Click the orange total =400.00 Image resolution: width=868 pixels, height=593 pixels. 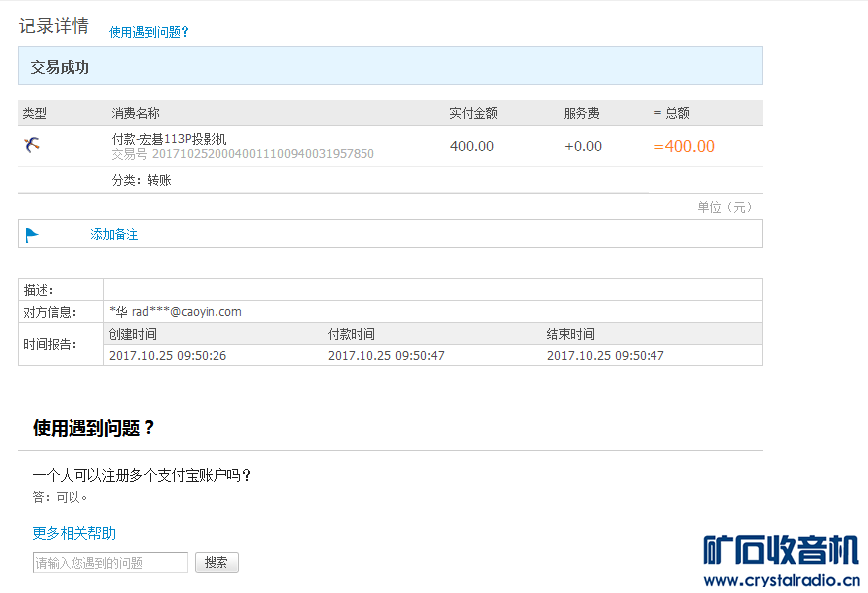684,146
